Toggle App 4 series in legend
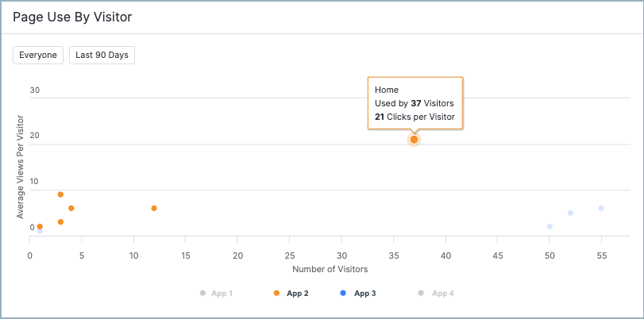 436,293
